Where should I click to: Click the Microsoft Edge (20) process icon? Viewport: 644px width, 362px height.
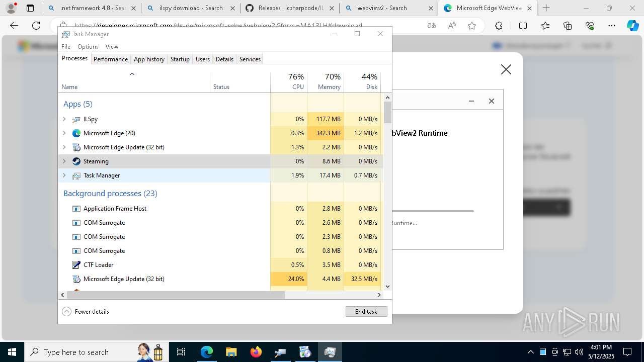76,133
